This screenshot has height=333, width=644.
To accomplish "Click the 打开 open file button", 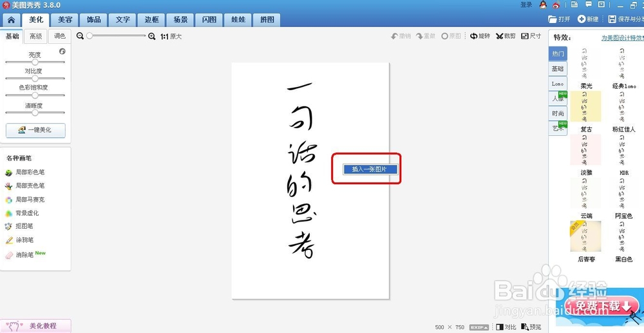I will [560, 19].
